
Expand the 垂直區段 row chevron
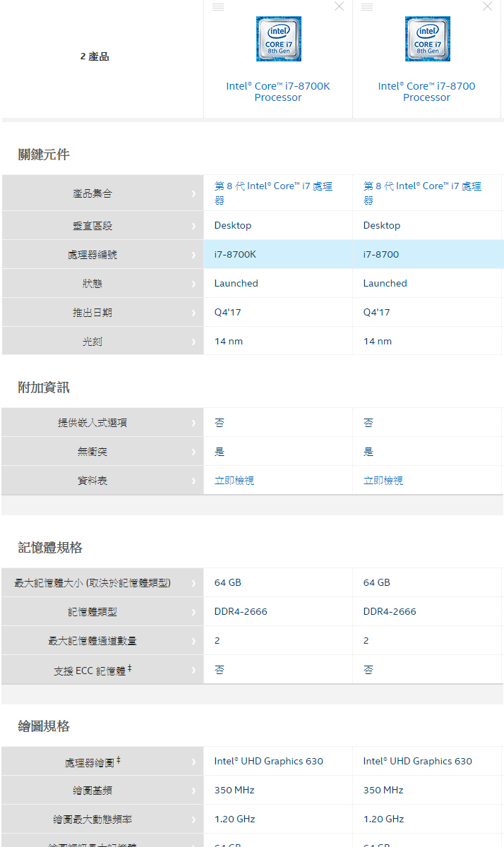(x=193, y=226)
